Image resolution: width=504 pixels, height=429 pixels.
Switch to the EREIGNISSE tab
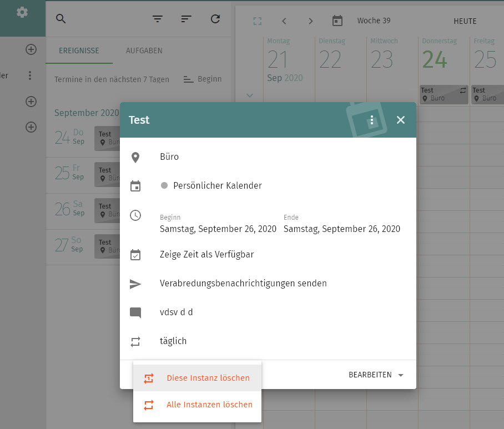click(x=79, y=51)
